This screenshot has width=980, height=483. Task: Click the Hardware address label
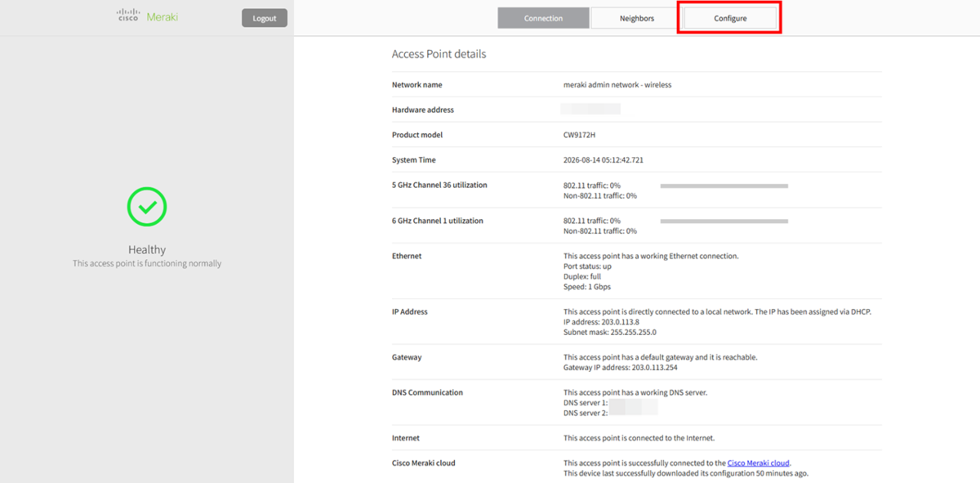(x=423, y=110)
